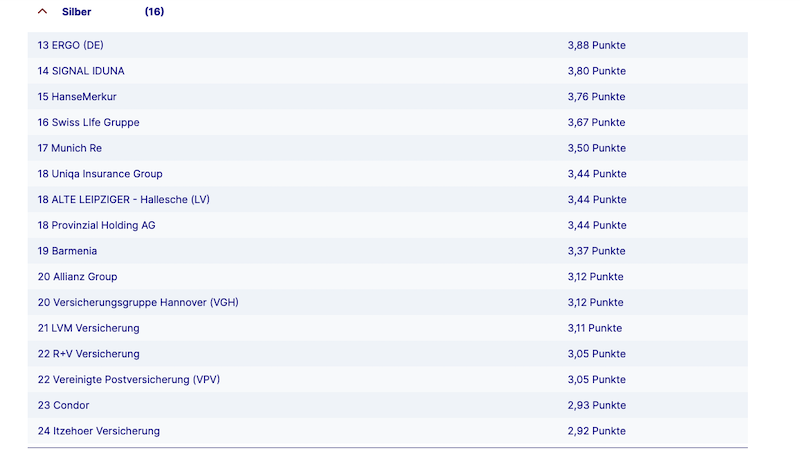
Task: Select the ERGO (DE) entry
Action: pos(70,45)
